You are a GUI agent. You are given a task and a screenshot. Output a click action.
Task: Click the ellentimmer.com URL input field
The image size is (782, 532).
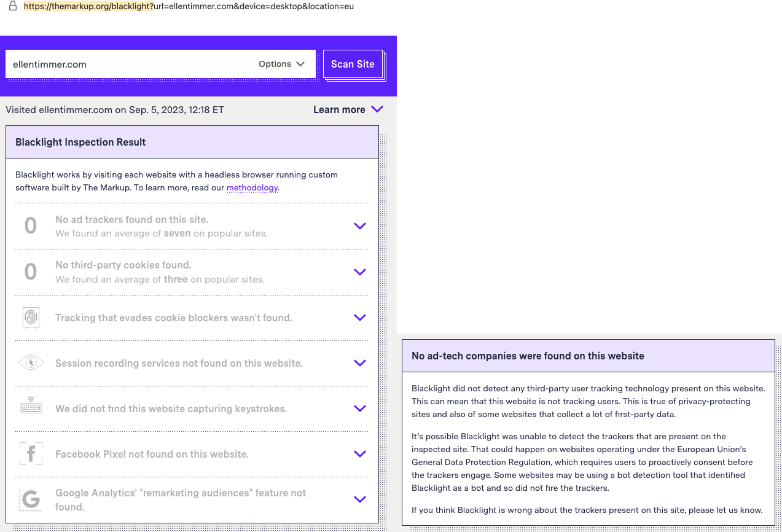[x=129, y=64]
